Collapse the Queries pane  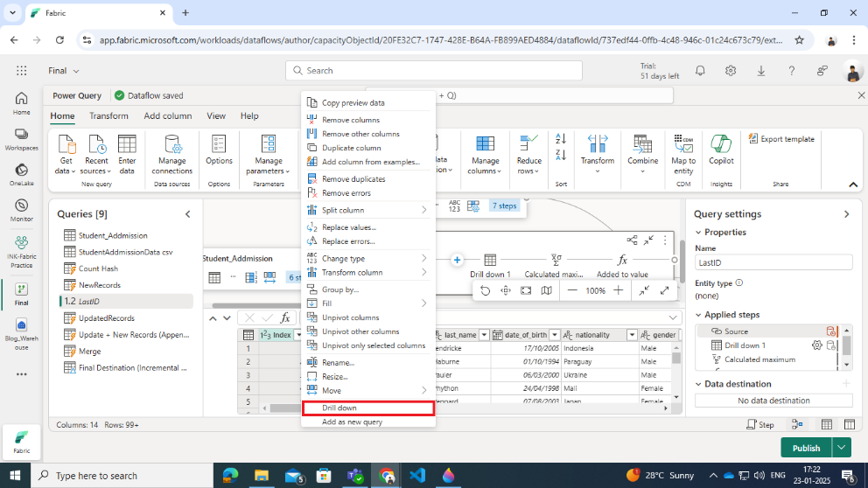(x=187, y=214)
